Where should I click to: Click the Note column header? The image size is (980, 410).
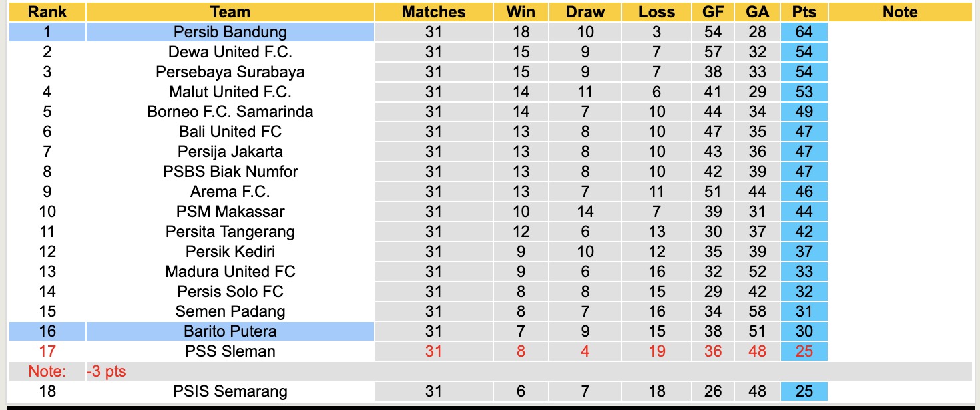pos(900,12)
